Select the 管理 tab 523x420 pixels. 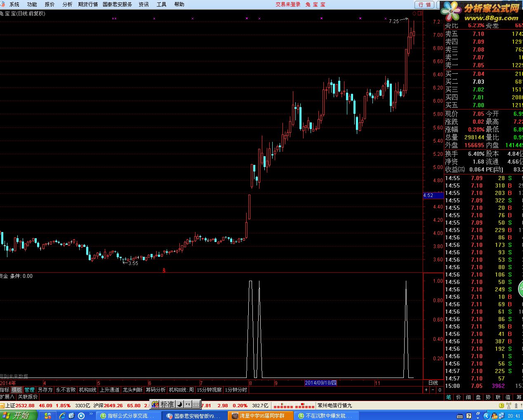click(x=30, y=389)
